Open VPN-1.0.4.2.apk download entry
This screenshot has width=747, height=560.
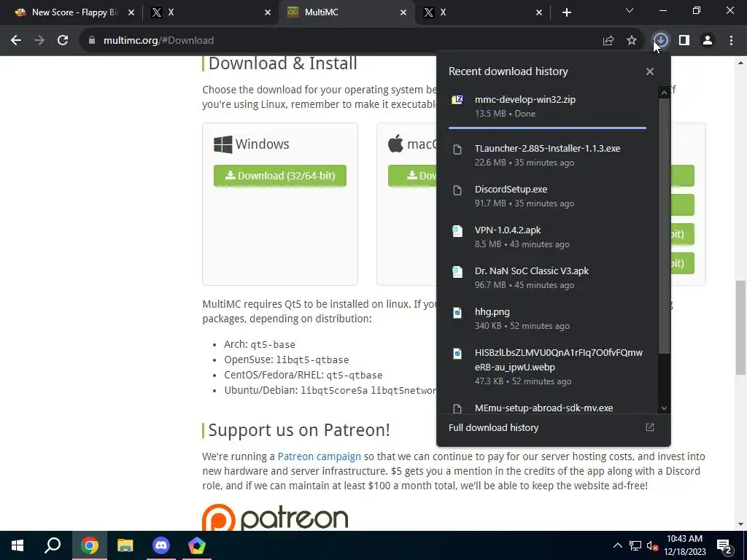click(x=547, y=237)
